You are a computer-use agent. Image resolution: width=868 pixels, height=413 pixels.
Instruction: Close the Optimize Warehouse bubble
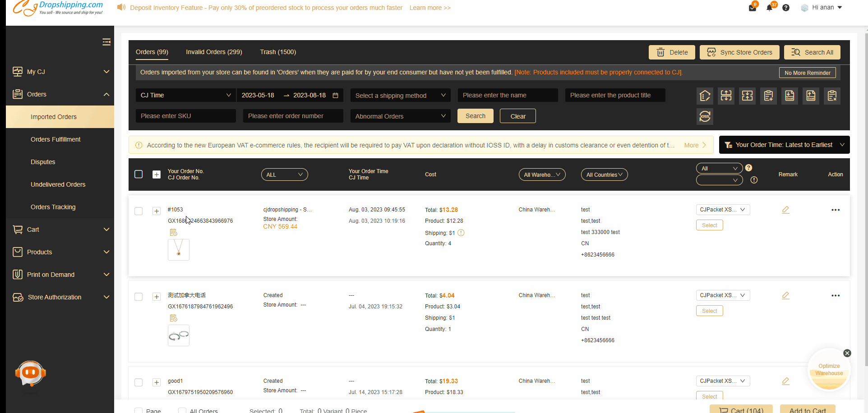(x=847, y=353)
